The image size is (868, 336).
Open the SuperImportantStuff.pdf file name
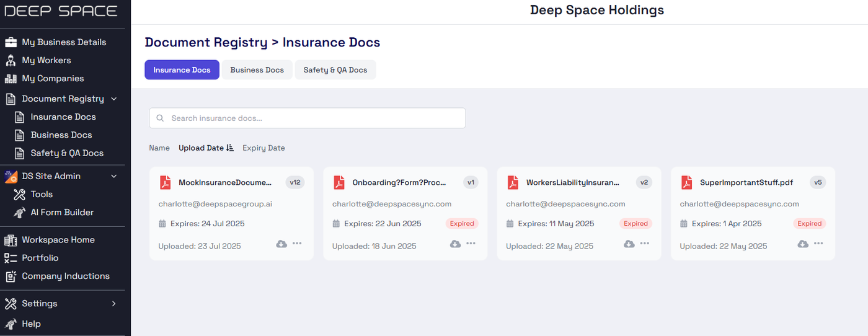click(x=746, y=183)
